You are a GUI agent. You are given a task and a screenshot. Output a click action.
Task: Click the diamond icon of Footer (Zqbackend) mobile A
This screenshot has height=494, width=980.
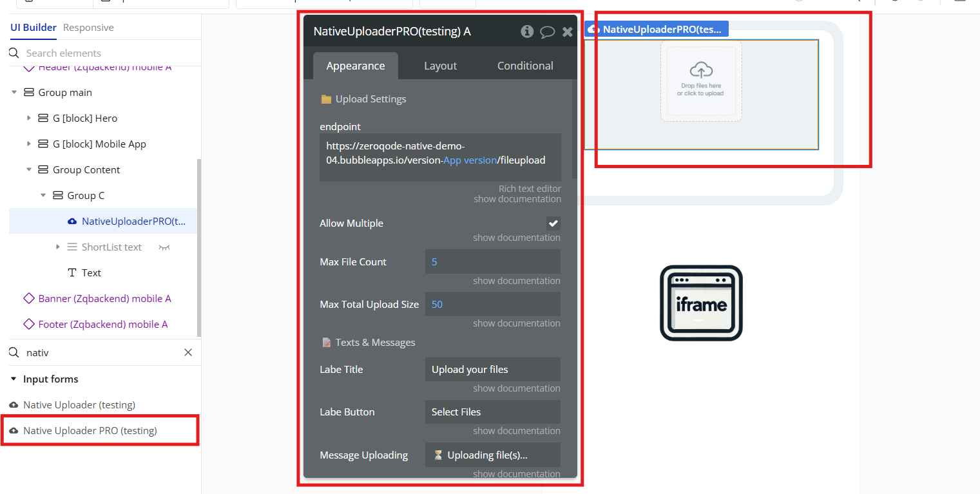tap(29, 324)
